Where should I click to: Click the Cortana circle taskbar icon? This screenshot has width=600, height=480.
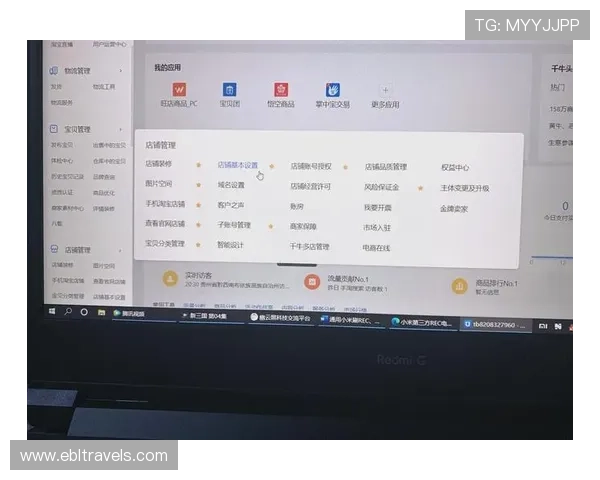[x=84, y=312]
